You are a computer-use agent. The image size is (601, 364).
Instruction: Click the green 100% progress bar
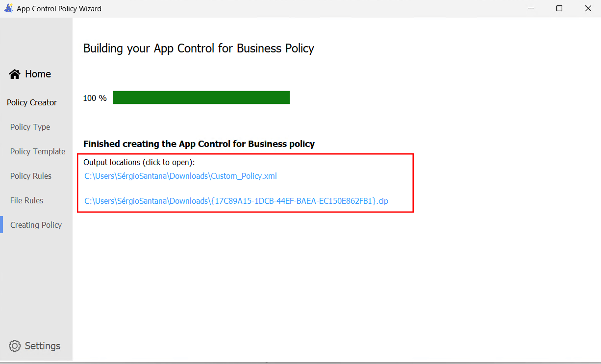point(201,97)
